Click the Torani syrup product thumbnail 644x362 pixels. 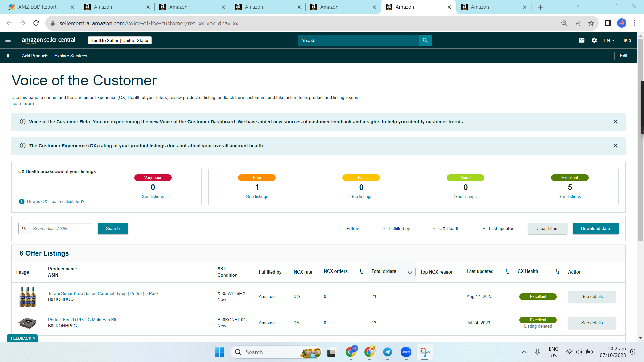click(x=28, y=297)
